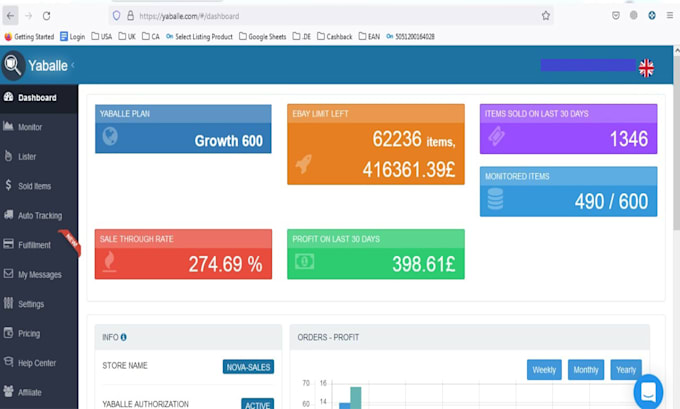Open the Monitor sidebar item
680x409 pixels.
pos(39,127)
